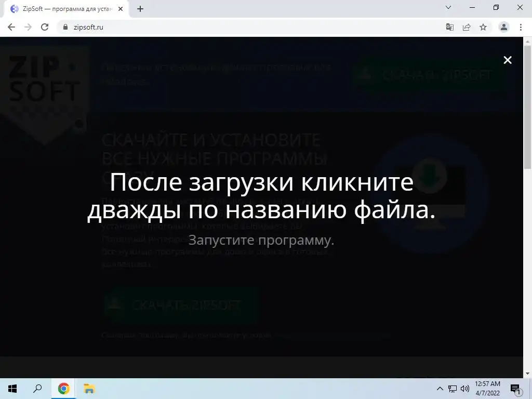This screenshot has height=399, width=532.
Task: Click the share this page icon
Action: 467,27
